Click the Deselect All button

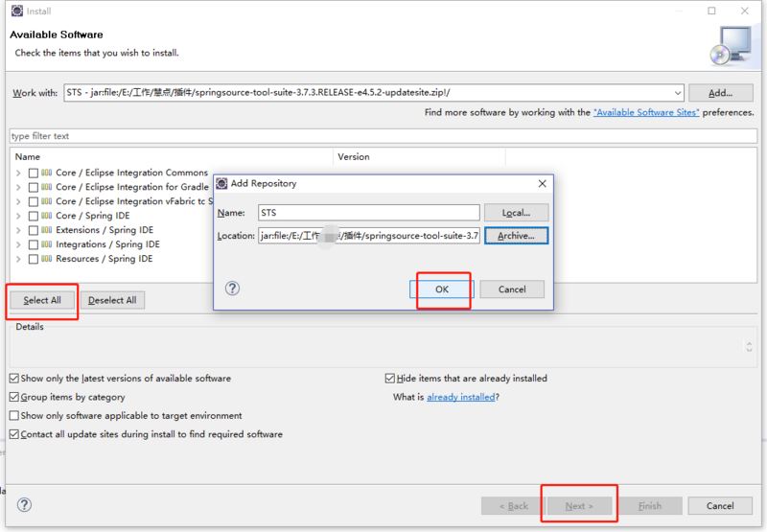click(x=112, y=300)
